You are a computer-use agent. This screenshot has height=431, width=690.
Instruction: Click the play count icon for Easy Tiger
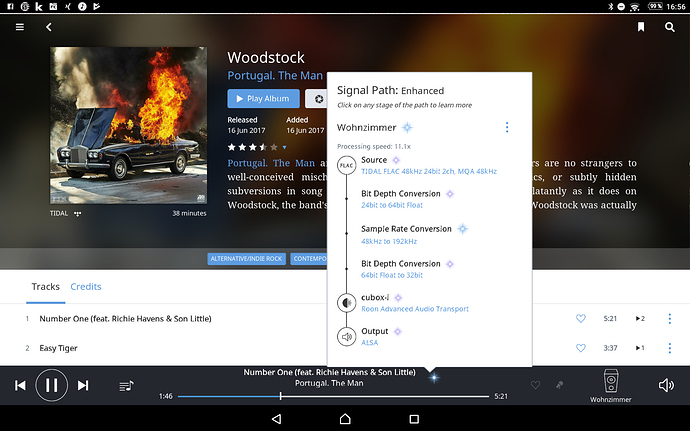(640, 348)
